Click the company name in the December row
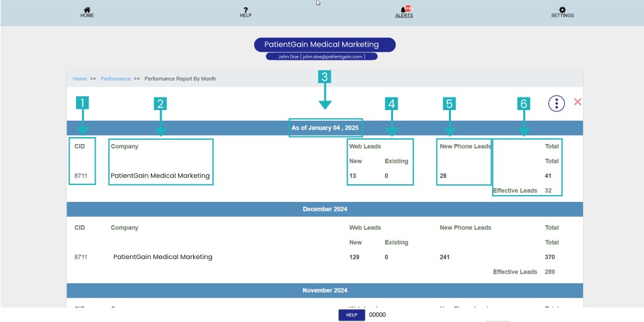This screenshot has height=322, width=644. tap(163, 257)
